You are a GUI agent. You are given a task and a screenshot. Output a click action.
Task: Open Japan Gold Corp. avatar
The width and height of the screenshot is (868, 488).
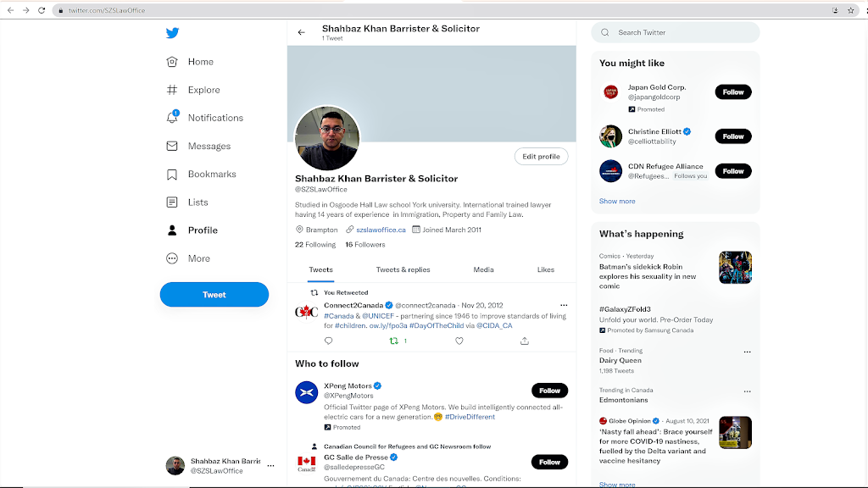point(610,91)
